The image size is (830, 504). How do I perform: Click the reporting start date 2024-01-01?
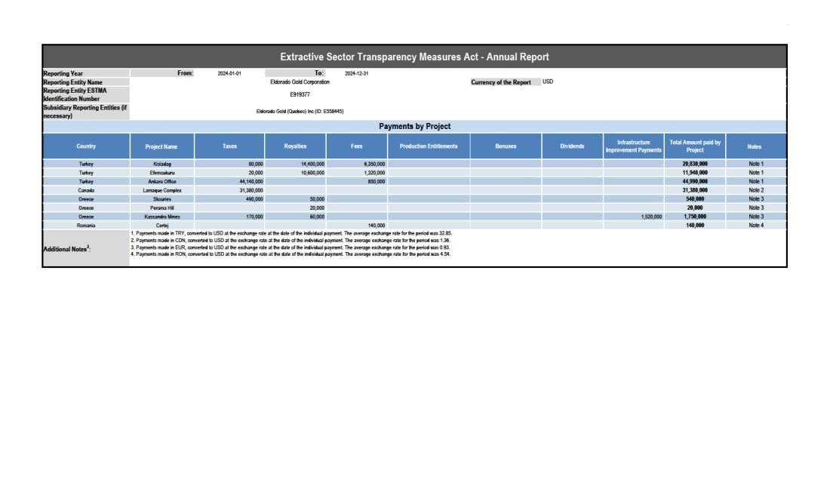click(x=229, y=73)
